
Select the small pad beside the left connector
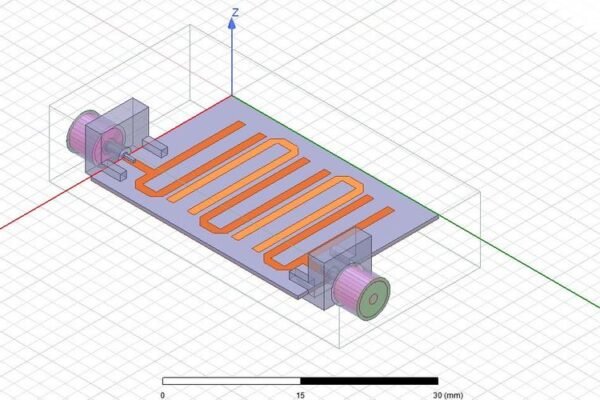[x=158, y=148]
